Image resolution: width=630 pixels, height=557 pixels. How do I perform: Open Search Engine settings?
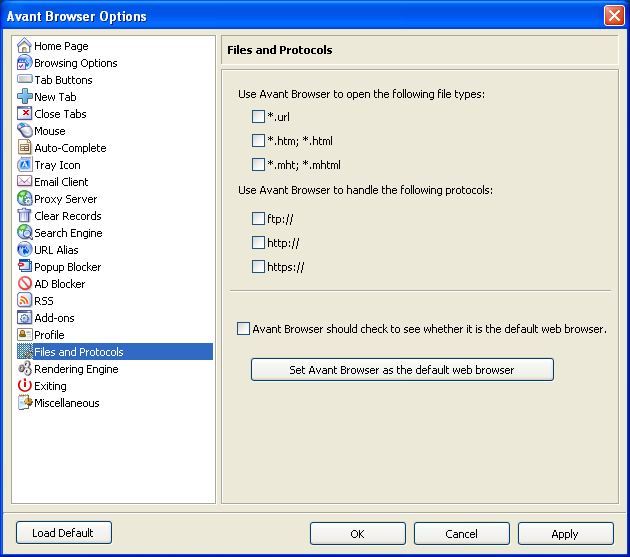pyautogui.click(x=68, y=233)
